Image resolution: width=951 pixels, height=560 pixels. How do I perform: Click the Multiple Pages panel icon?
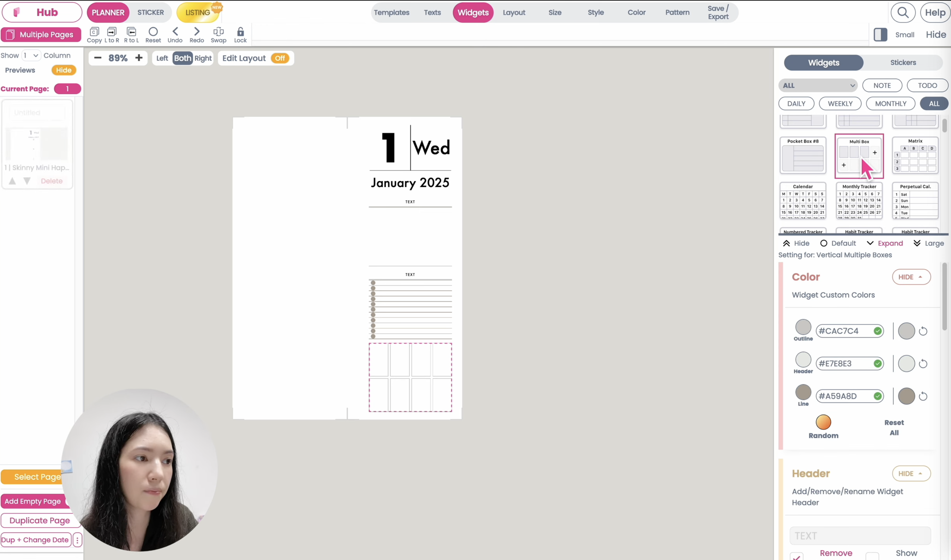10,34
